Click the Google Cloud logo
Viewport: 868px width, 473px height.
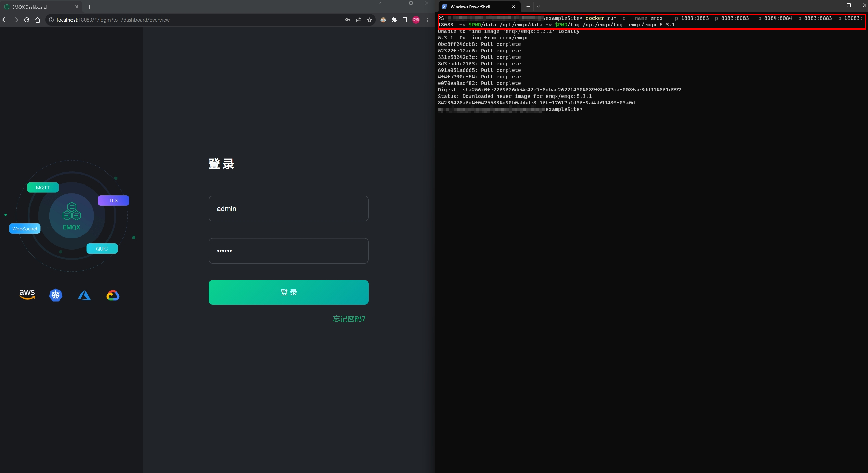tap(113, 295)
